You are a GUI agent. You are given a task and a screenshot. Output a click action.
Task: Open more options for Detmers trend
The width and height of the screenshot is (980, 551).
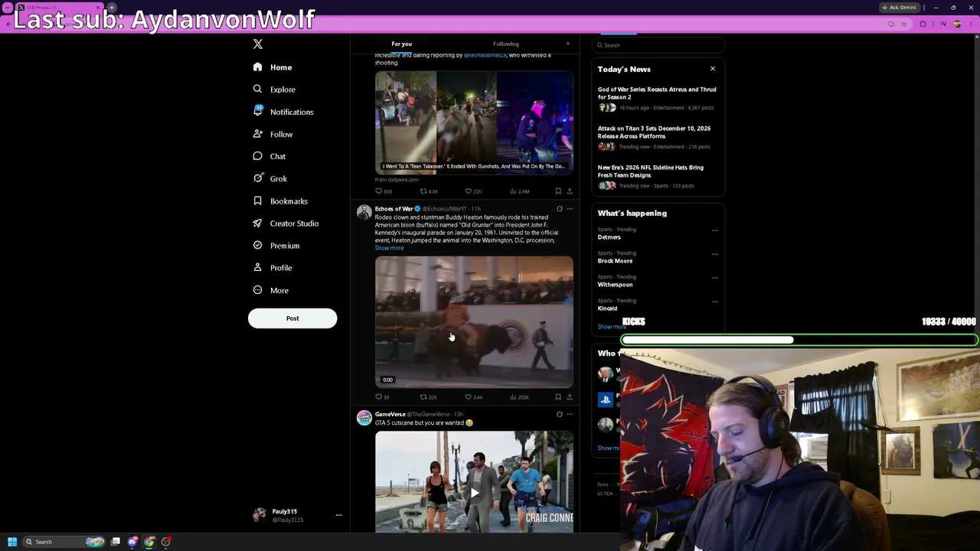[x=715, y=230]
